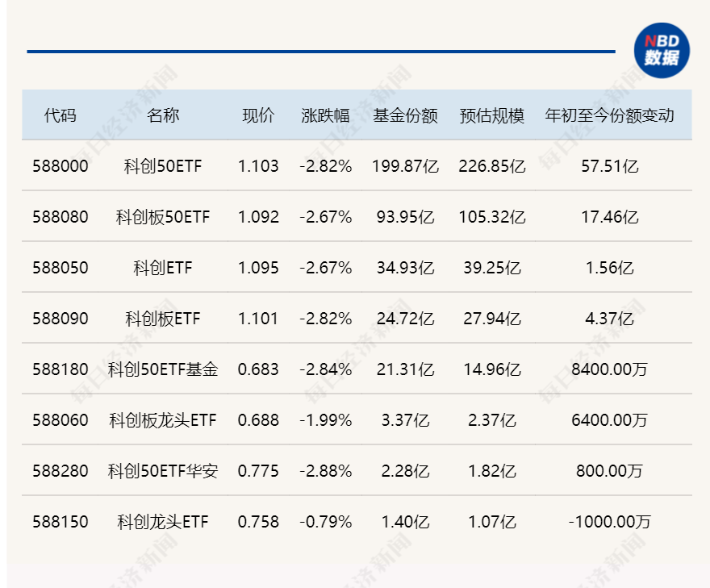Click fund code 588150
710x588 pixels.
(x=61, y=522)
